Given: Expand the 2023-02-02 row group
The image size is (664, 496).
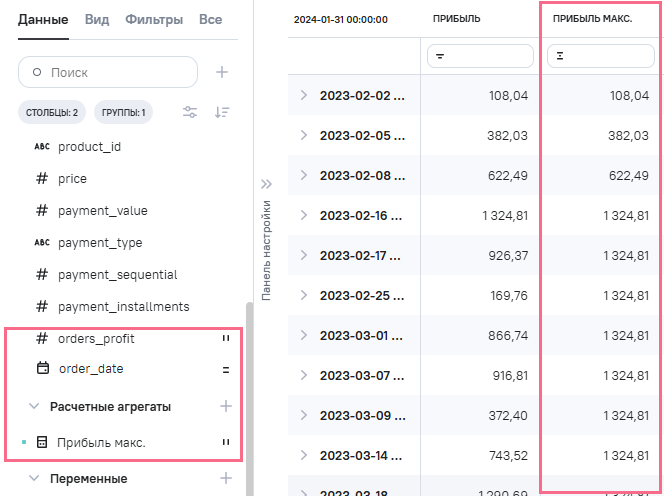Looking at the screenshot, I should (304, 95).
